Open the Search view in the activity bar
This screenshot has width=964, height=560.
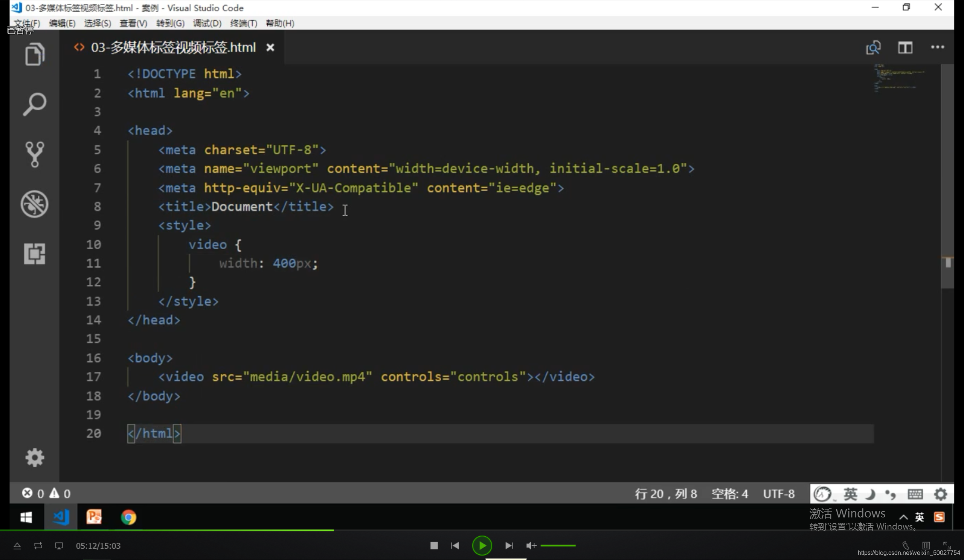[x=35, y=104]
